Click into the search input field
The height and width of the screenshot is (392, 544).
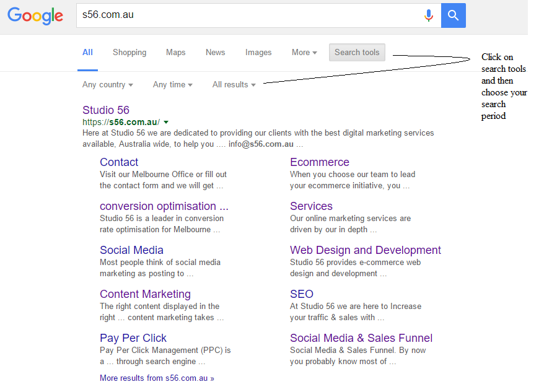pyautogui.click(x=248, y=15)
